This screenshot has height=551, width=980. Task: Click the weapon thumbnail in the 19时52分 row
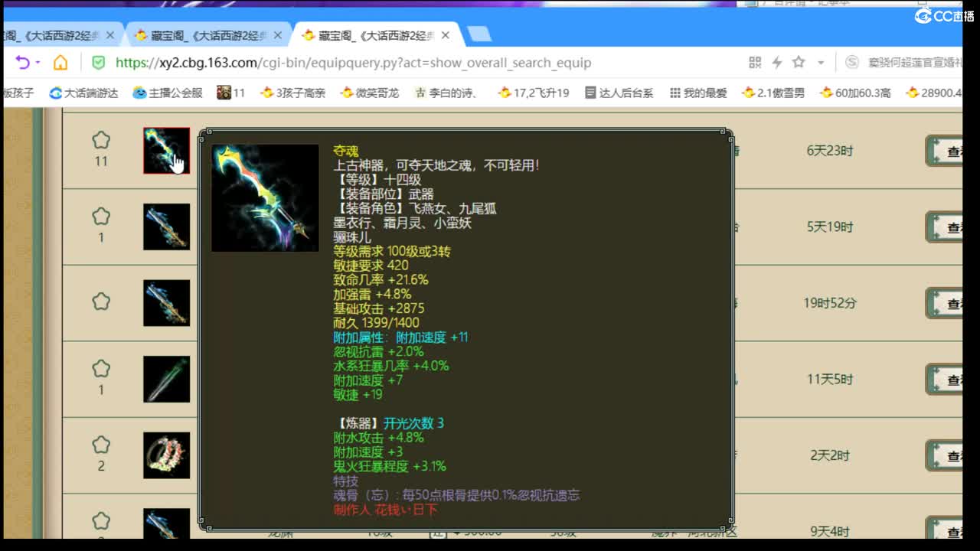click(166, 303)
